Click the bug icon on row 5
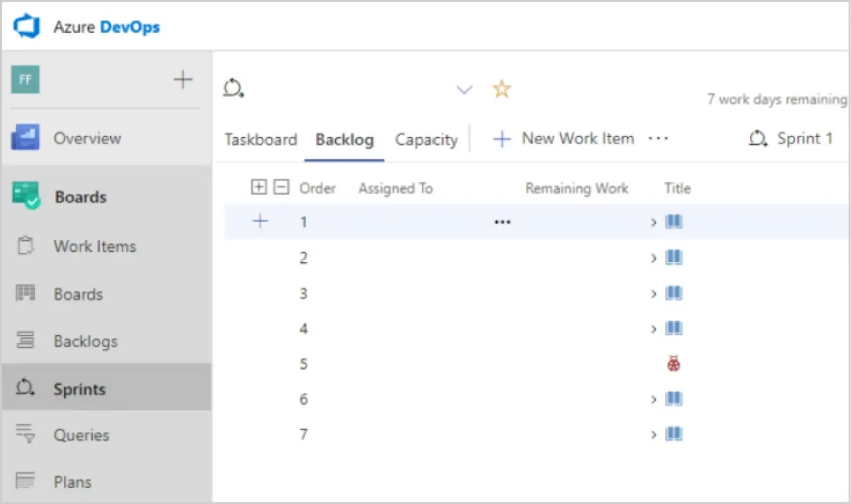 673,364
